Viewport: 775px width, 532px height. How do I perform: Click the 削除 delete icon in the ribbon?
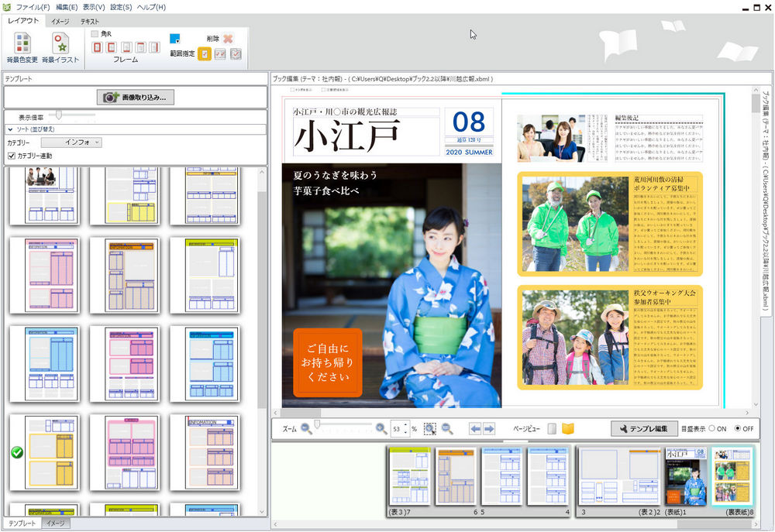[x=227, y=39]
